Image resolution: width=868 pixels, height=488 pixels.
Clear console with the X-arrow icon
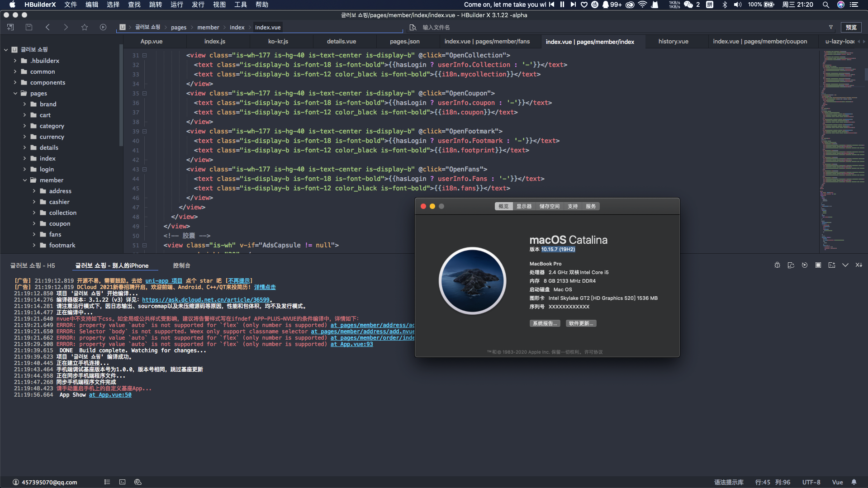tap(859, 265)
